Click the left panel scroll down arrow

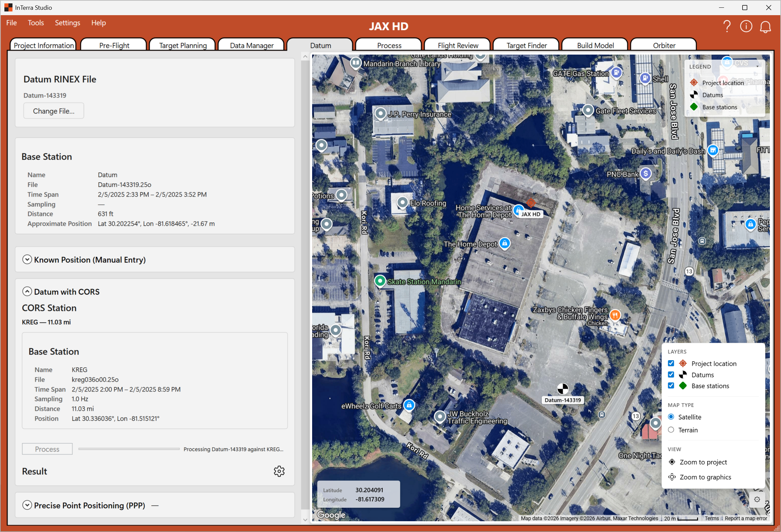pos(305,520)
